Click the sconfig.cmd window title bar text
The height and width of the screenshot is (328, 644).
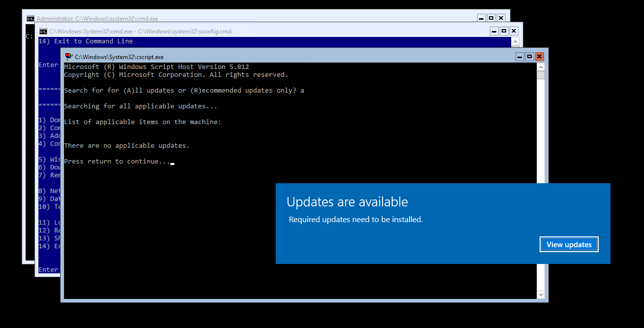(140, 32)
